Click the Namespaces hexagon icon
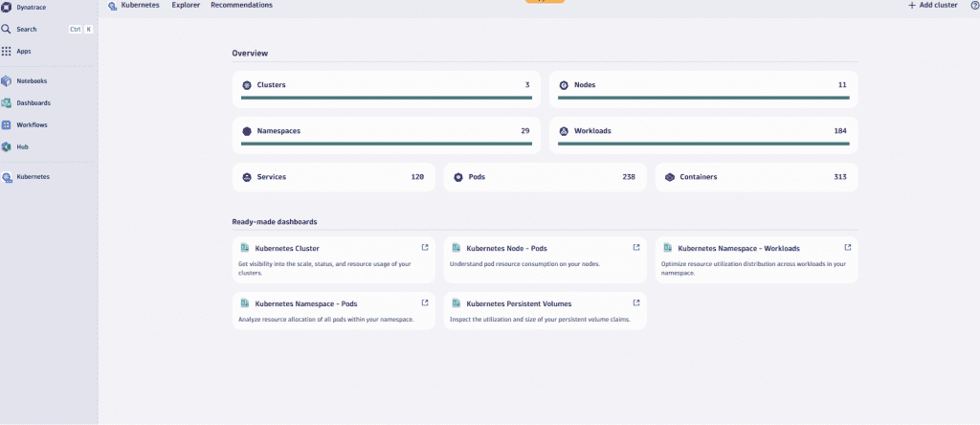This screenshot has height=425, width=980. tap(247, 131)
